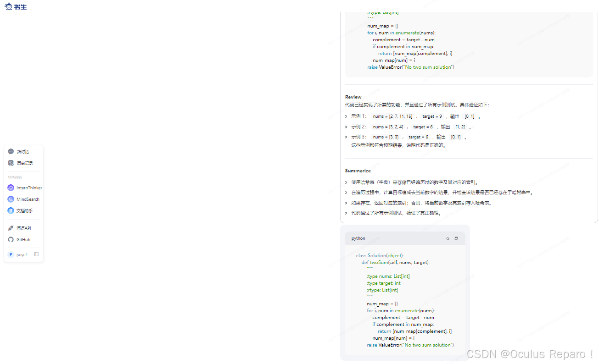The height and width of the screenshot is (364, 599).
Task: Click the 示例 3 list row
Action: point(406,137)
